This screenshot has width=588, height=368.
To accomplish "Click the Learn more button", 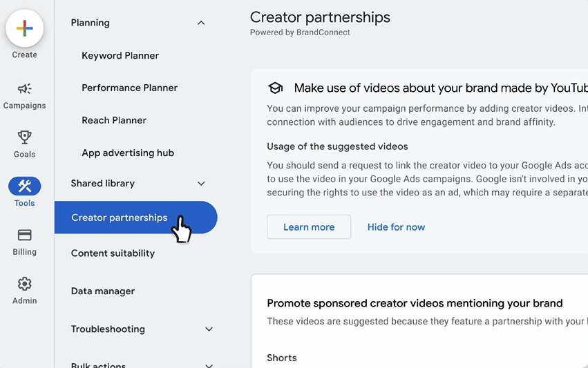I will pyautogui.click(x=309, y=226).
